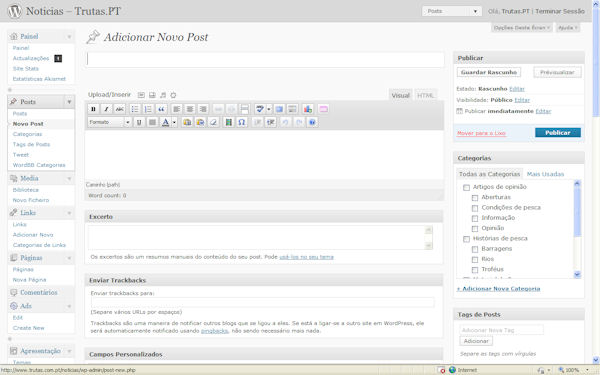
Task: Toggle italic formatting in the editor toolbar
Action: (106, 109)
